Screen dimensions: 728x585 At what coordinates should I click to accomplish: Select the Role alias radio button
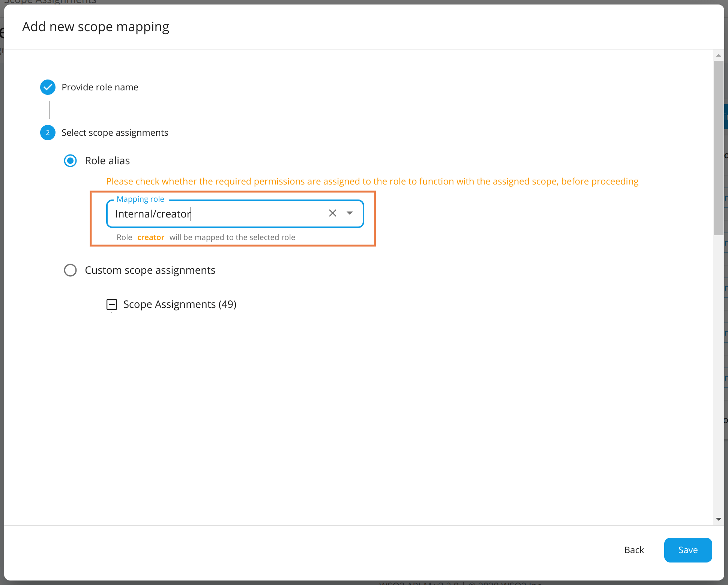click(x=70, y=160)
